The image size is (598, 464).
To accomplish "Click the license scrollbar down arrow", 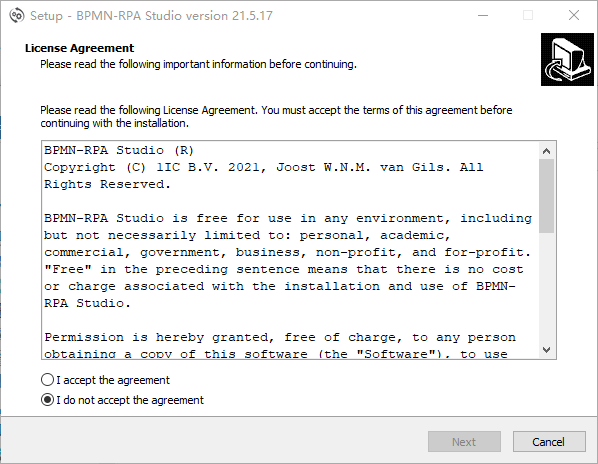I will point(547,349).
